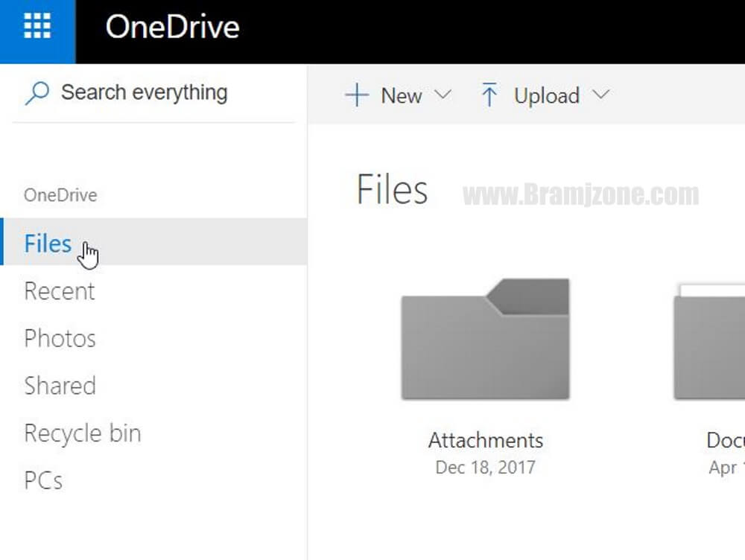
Task: Open Recent in the sidebar
Action: click(60, 290)
